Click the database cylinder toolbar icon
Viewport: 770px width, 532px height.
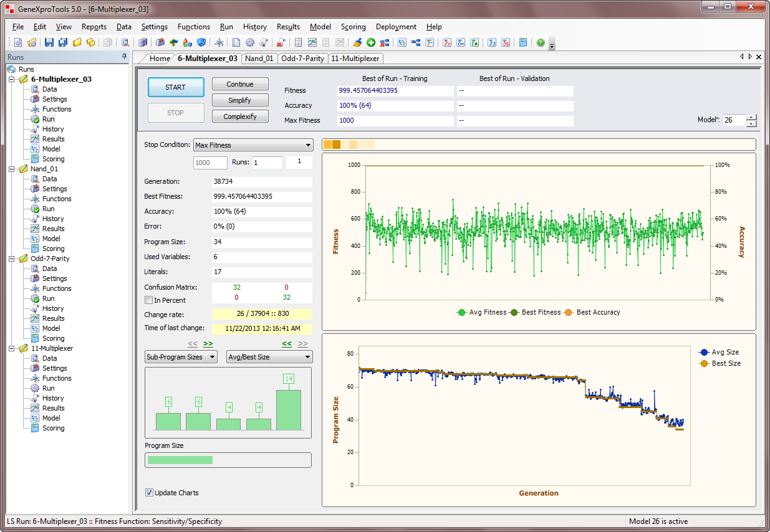click(x=143, y=42)
